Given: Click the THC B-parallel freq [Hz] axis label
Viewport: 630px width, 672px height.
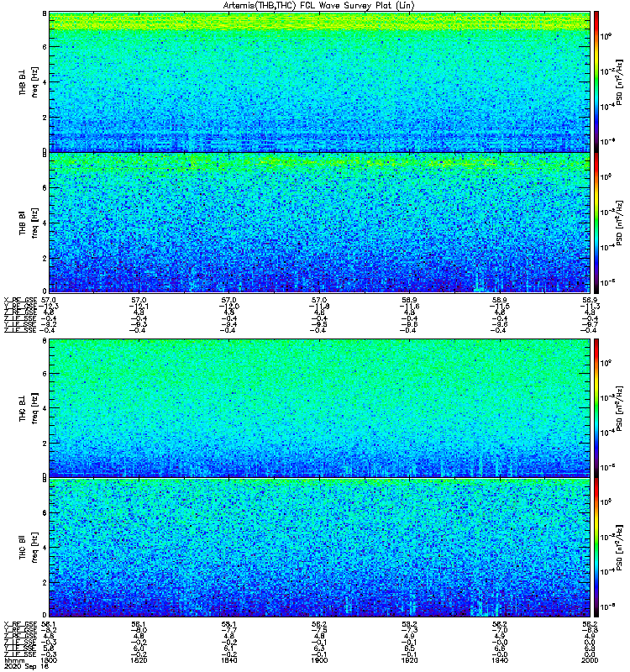Looking at the screenshot, I should [x=35, y=548].
